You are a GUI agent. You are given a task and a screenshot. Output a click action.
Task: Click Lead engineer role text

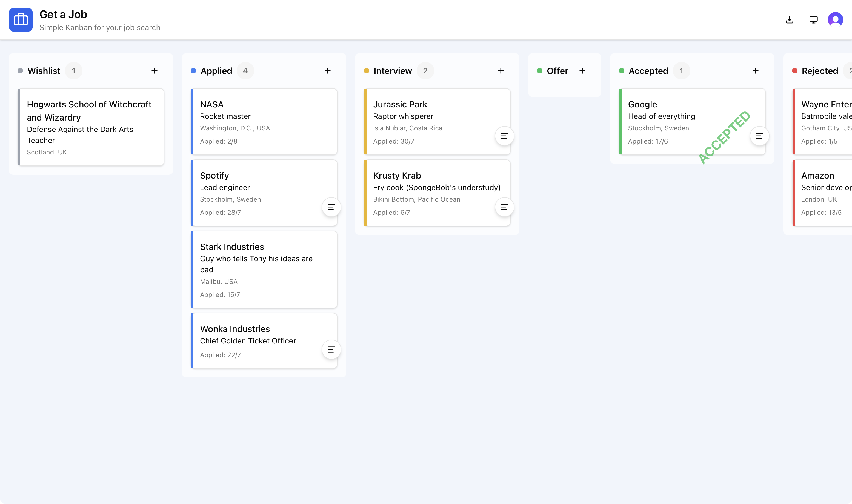coord(225,187)
